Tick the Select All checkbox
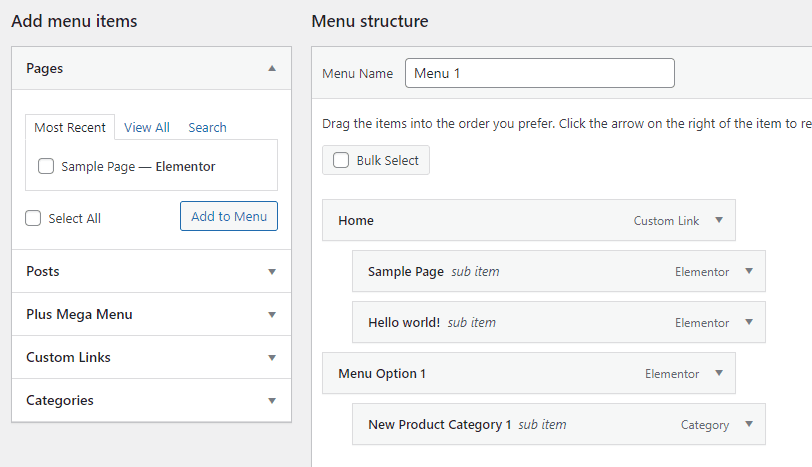812x467 pixels. pos(33,218)
